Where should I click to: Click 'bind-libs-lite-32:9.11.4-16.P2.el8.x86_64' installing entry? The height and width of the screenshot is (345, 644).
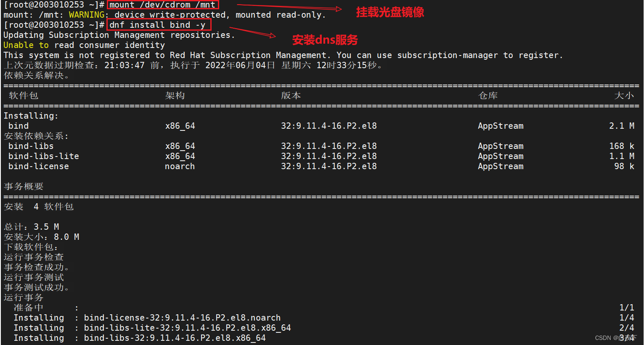(x=188, y=328)
